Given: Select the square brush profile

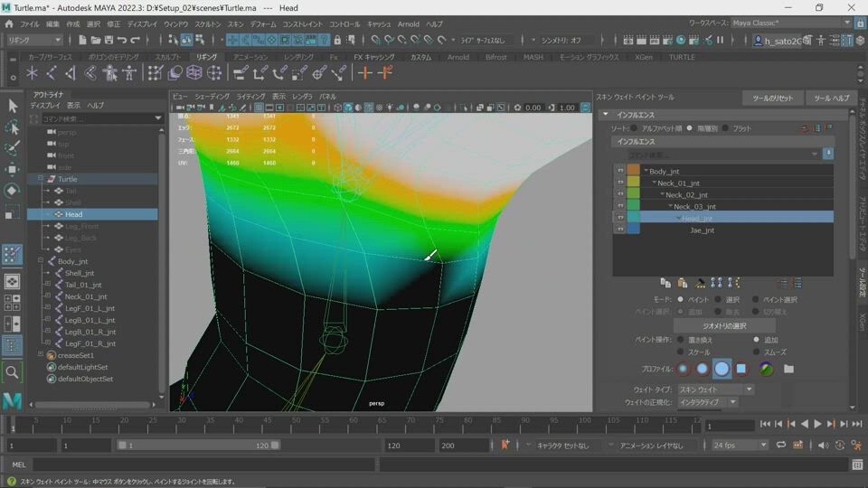Looking at the screenshot, I should [x=741, y=369].
